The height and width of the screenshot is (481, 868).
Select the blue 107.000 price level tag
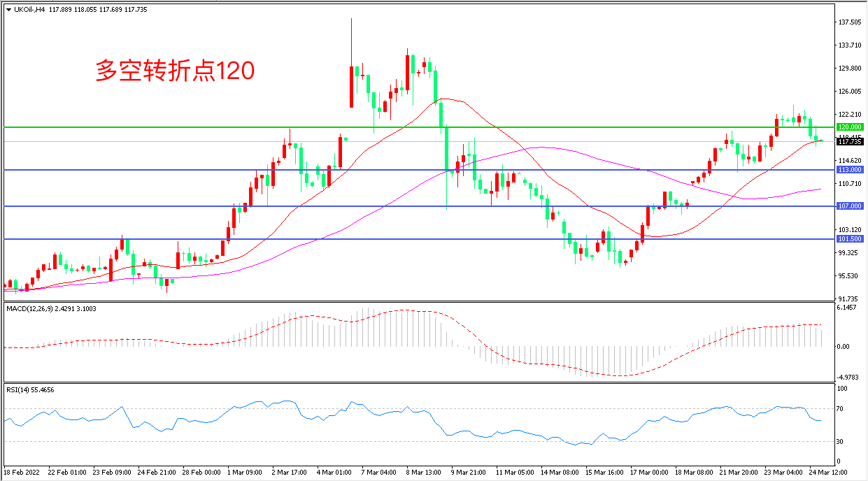tap(849, 206)
